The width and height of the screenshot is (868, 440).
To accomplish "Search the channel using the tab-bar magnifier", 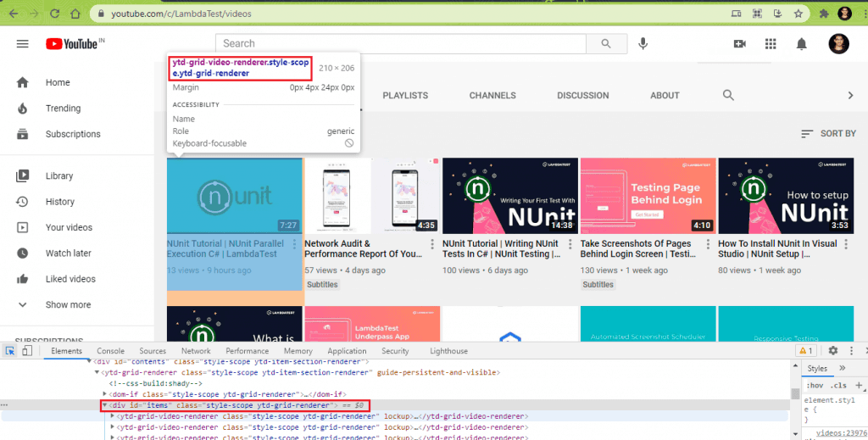I will pyautogui.click(x=728, y=96).
